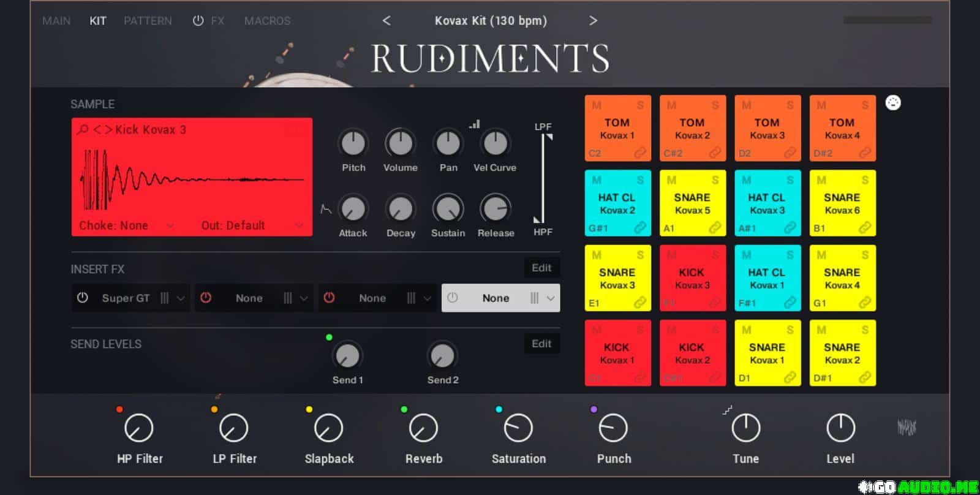The height and width of the screenshot is (495, 980).
Task: Expand second insert FX None dropdown
Action: pos(304,298)
